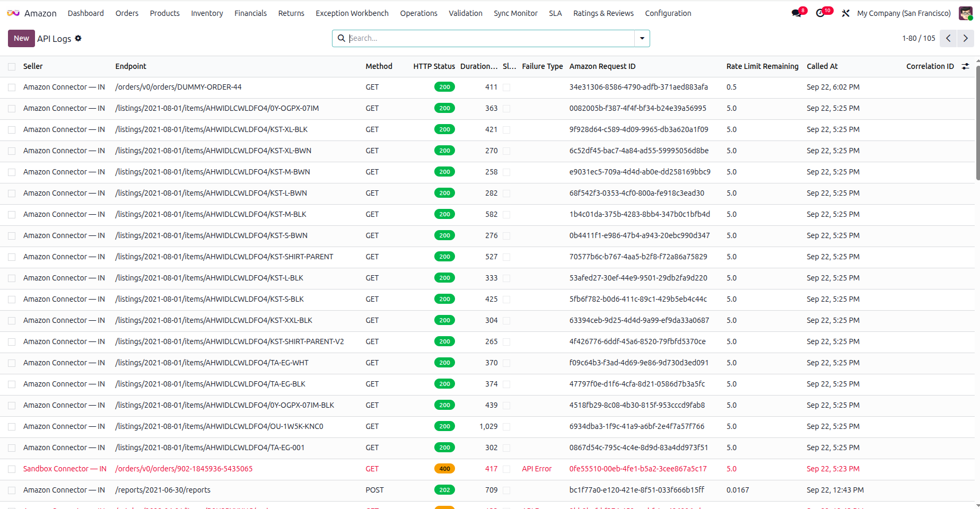980x509 pixels.
Task: Click the page vertical scrollbar
Action: click(x=977, y=123)
